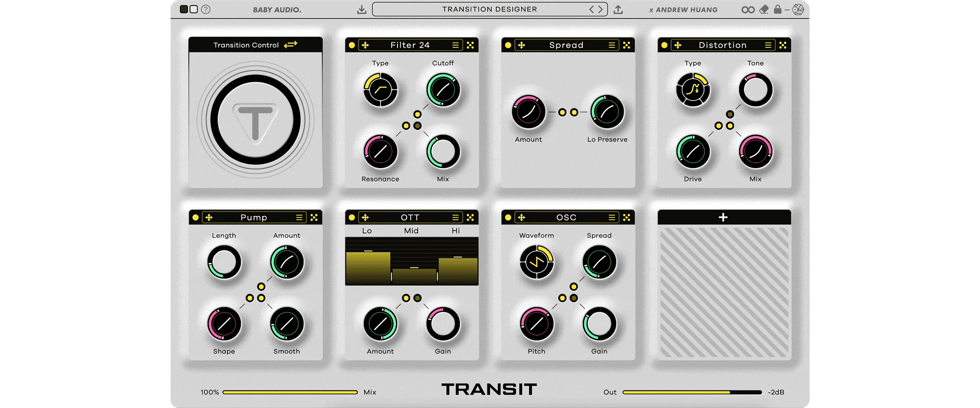Toggle the OTT module power dot
Viewport: 980px width, 408px height.
(352, 218)
